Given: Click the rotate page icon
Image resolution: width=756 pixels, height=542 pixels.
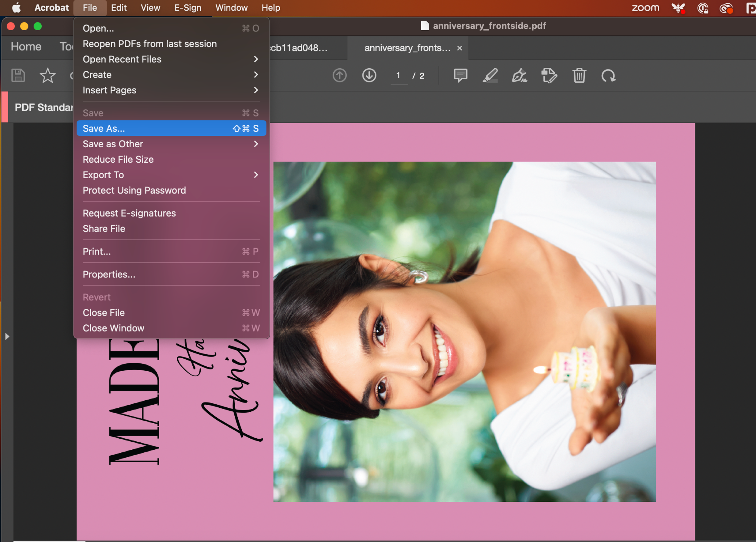Looking at the screenshot, I should tap(608, 76).
